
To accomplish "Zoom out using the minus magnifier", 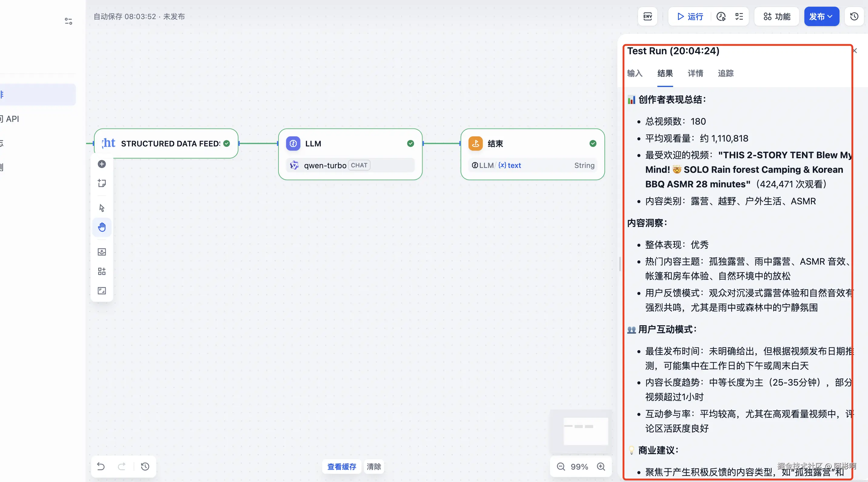I will point(561,467).
